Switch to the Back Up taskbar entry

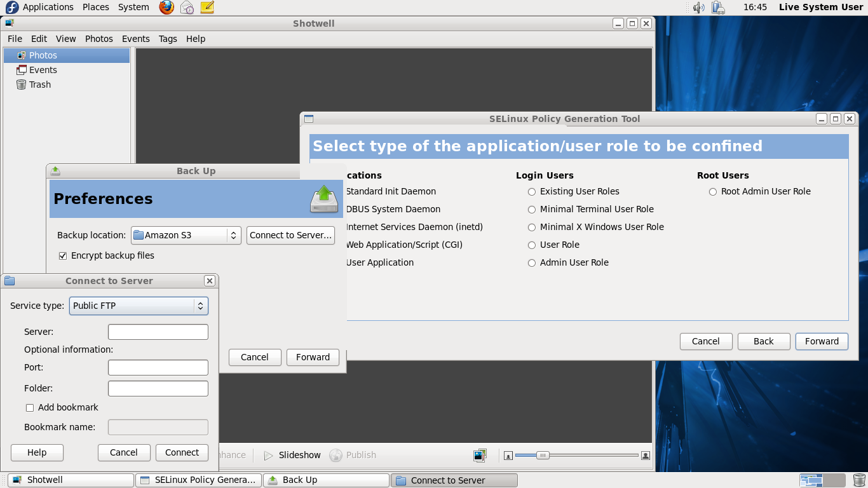[x=326, y=480]
